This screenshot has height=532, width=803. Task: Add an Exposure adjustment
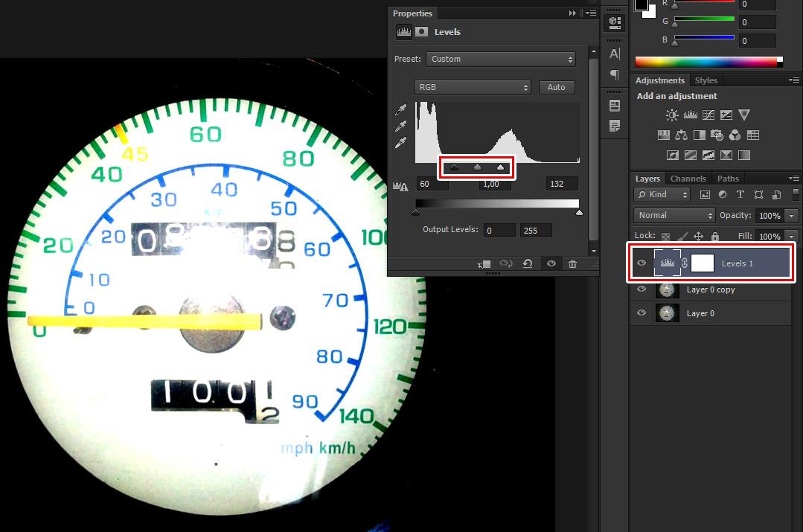point(726,115)
